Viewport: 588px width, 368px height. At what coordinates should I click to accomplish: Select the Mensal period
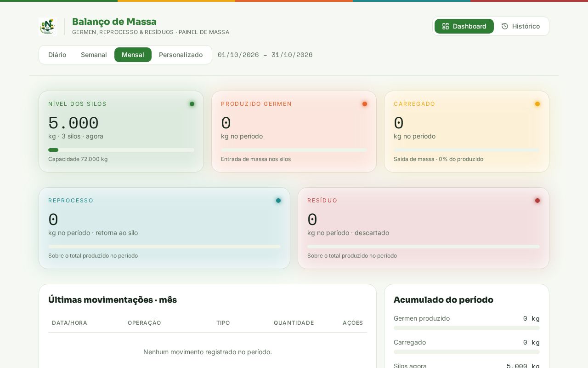coord(133,55)
